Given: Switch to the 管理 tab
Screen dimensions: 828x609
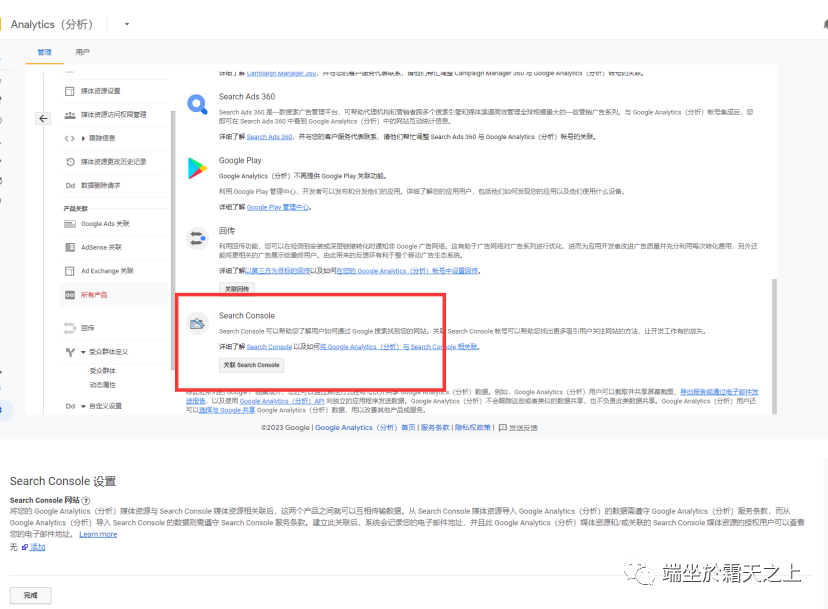Looking at the screenshot, I should (44, 52).
